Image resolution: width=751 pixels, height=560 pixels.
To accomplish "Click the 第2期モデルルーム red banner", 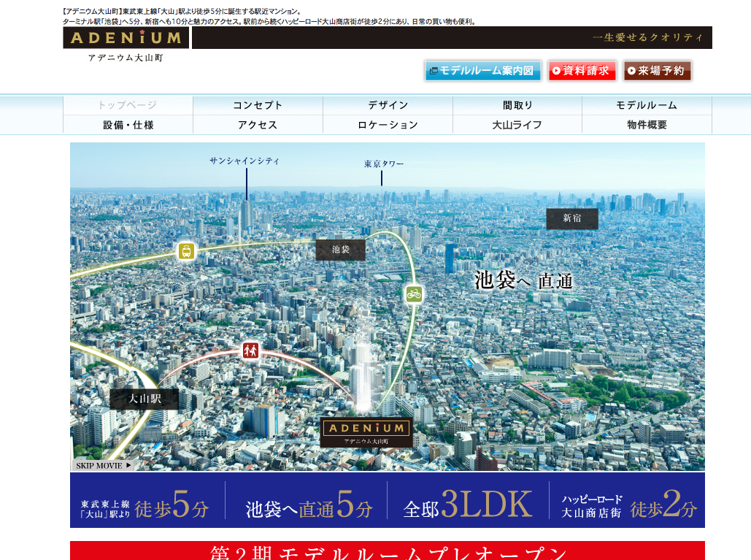I will click(x=387, y=551).
